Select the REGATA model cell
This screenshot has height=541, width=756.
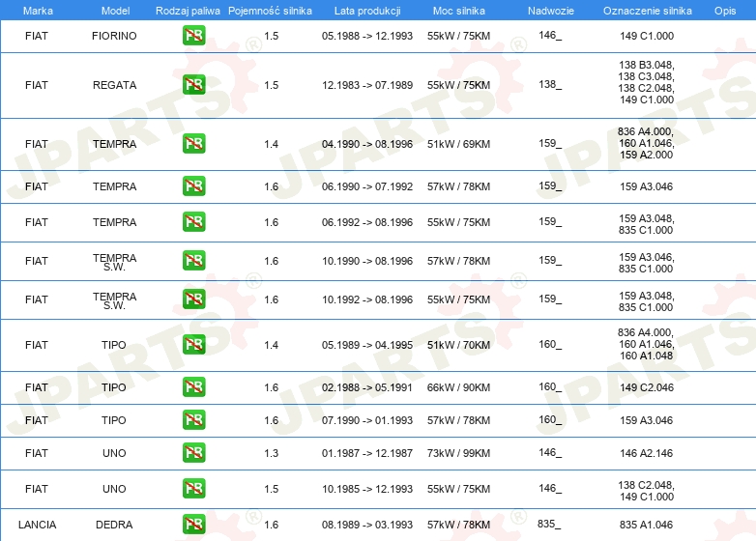click(114, 85)
